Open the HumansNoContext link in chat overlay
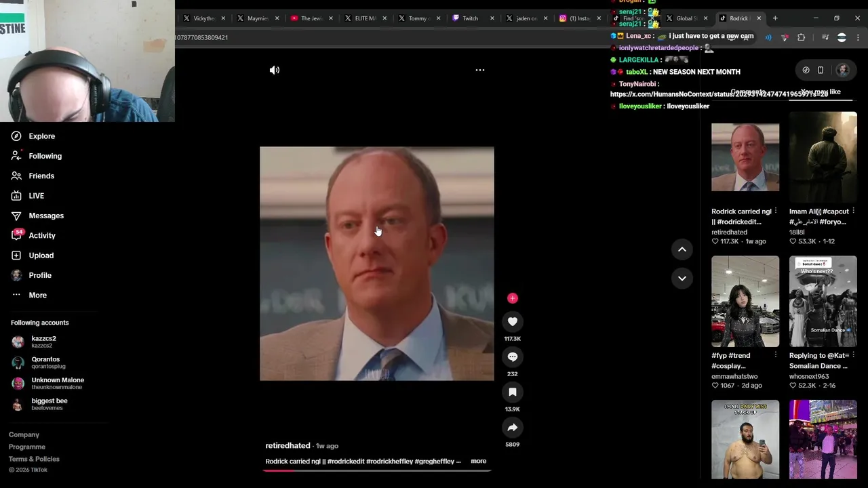 [x=719, y=95]
